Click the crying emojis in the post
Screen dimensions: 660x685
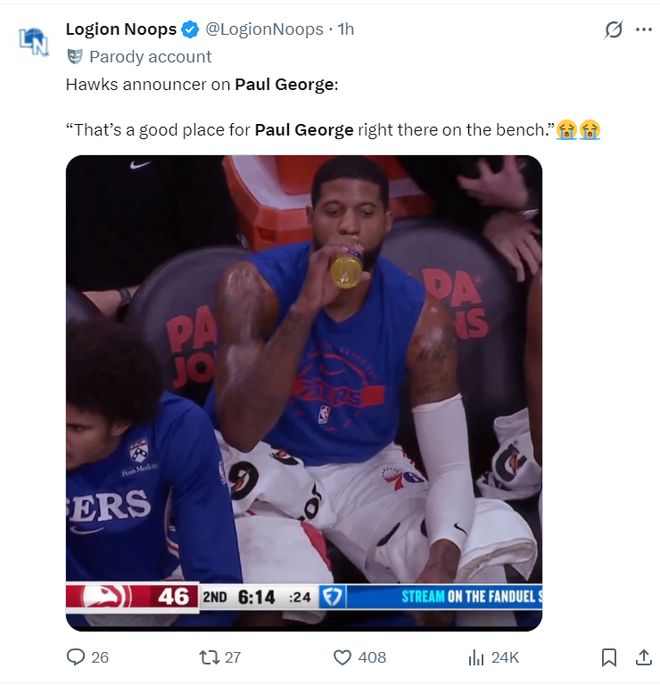click(x=579, y=130)
